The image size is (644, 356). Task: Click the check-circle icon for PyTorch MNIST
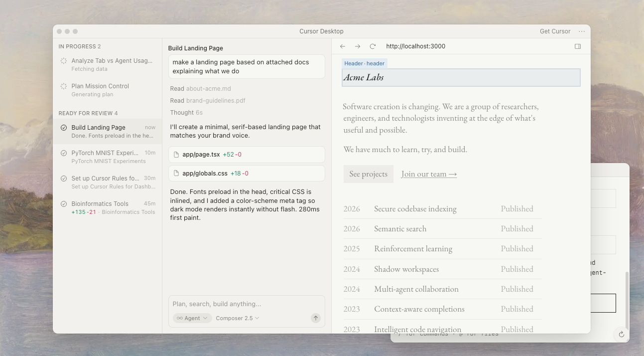(64, 153)
